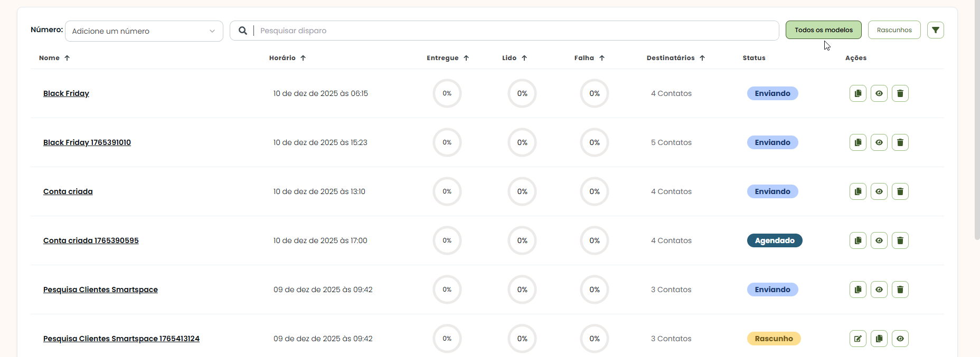Open the Conta criada link

[68, 191]
